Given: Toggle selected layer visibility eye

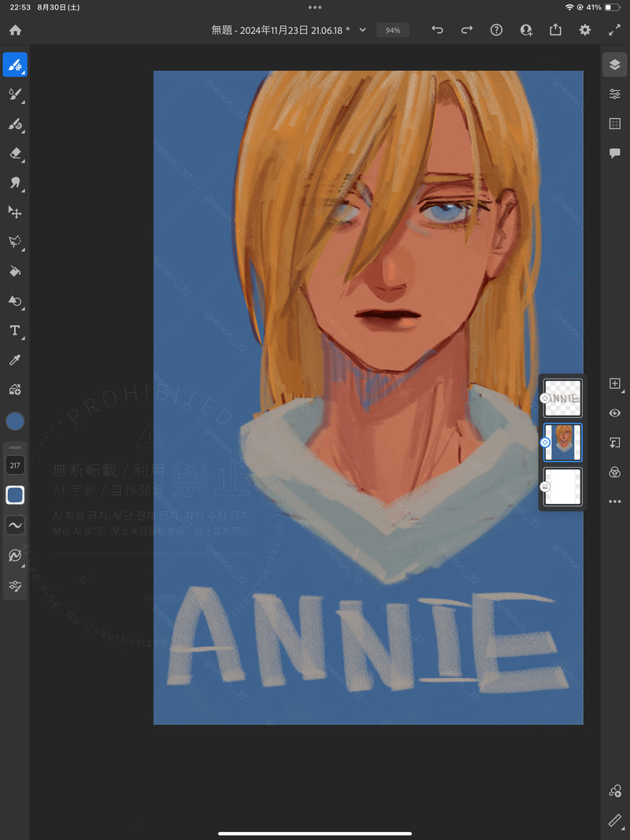Looking at the screenshot, I should 615,413.
